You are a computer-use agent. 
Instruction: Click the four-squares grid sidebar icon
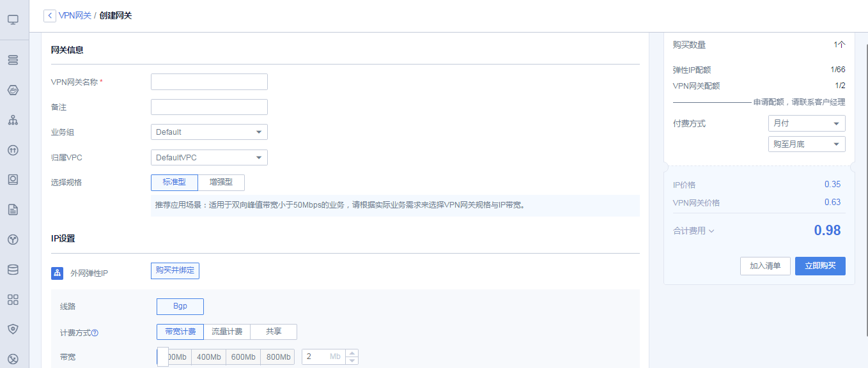tap(13, 300)
